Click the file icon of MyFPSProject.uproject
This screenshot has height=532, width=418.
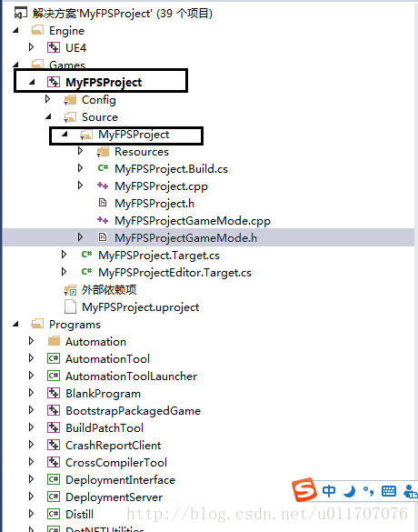(70, 306)
